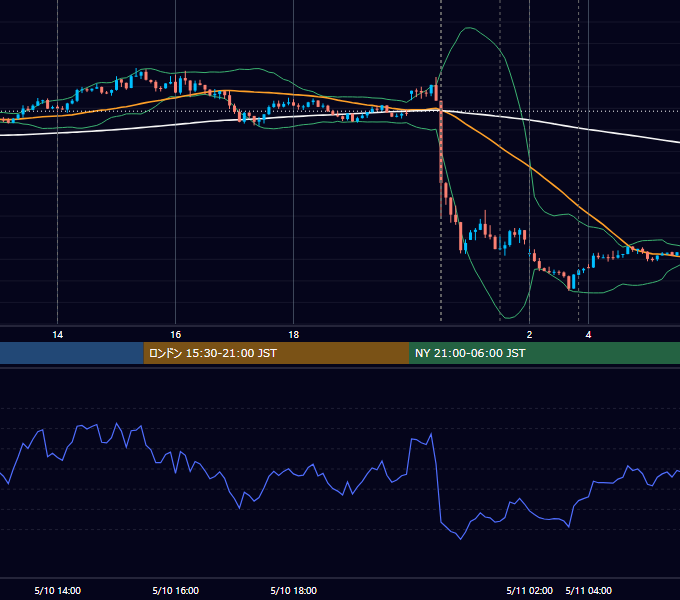Click the 5/11 02:00 date label
The image size is (680, 600).
[530, 590]
